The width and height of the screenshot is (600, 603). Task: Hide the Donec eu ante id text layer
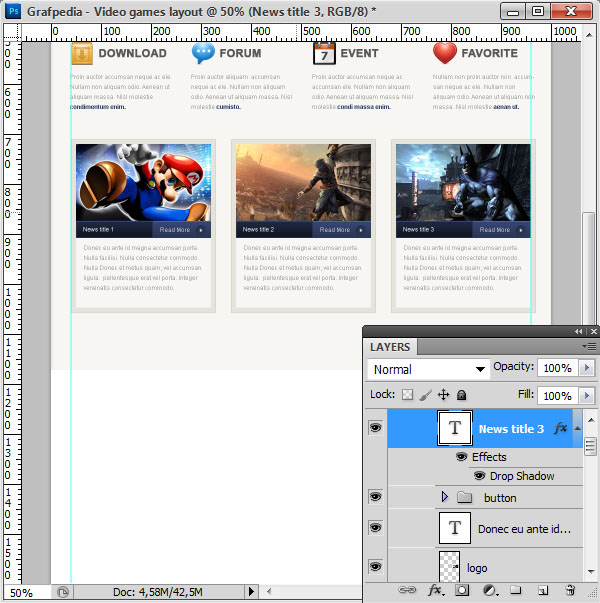point(375,527)
